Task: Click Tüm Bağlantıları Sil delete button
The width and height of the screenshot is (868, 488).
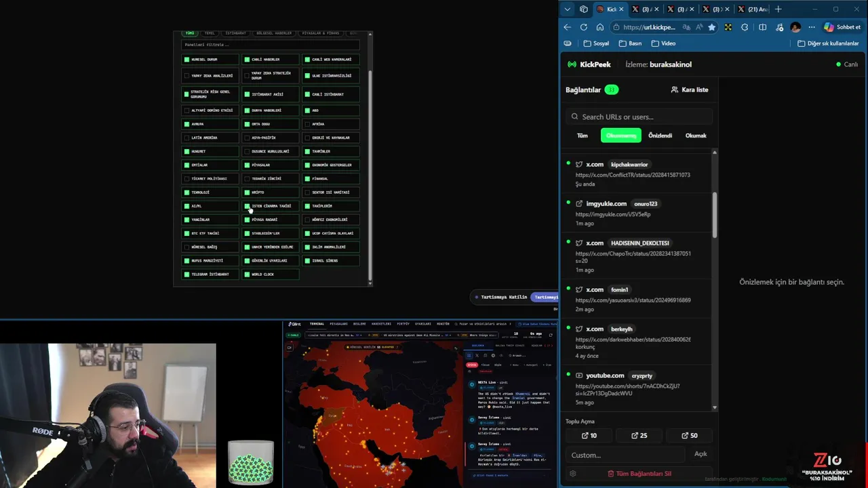Action: [639, 474]
